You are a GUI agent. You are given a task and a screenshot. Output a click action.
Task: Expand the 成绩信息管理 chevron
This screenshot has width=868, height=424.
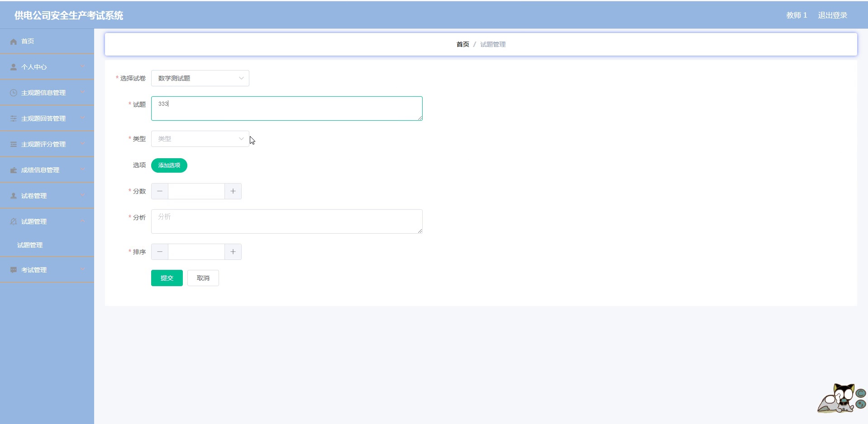(x=83, y=170)
